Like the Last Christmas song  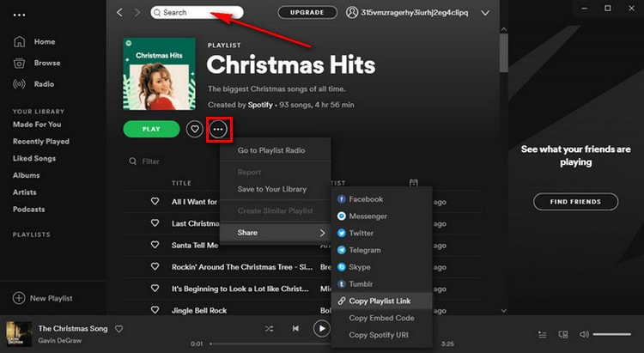[x=155, y=223]
